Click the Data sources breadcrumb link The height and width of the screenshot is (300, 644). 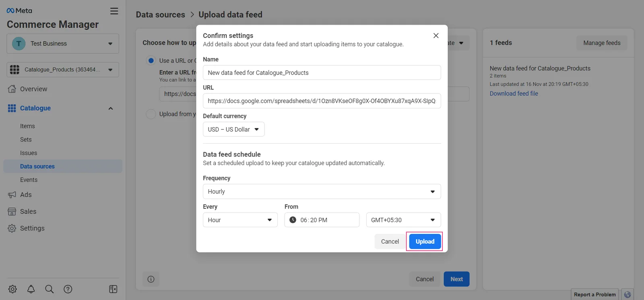pyautogui.click(x=160, y=14)
